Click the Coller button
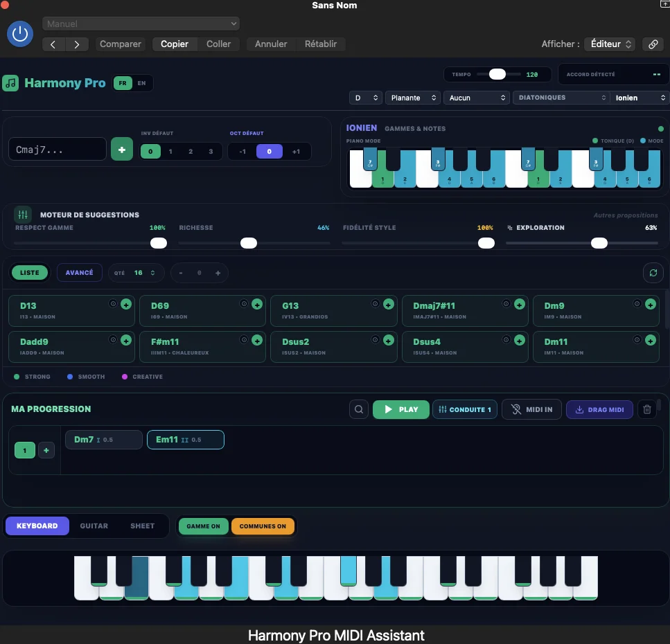 tap(218, 44)
